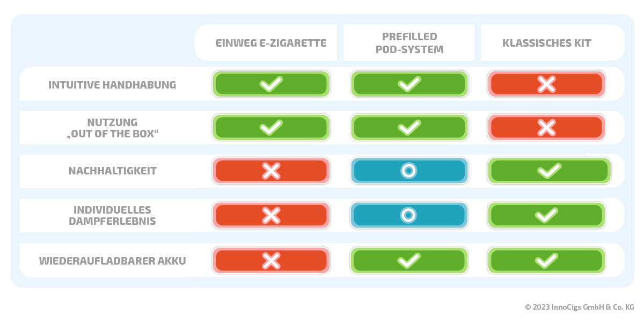The image size is (644, 322).
Task: Select the Einweg E-Zigarette column header
Action: (271, 43)
